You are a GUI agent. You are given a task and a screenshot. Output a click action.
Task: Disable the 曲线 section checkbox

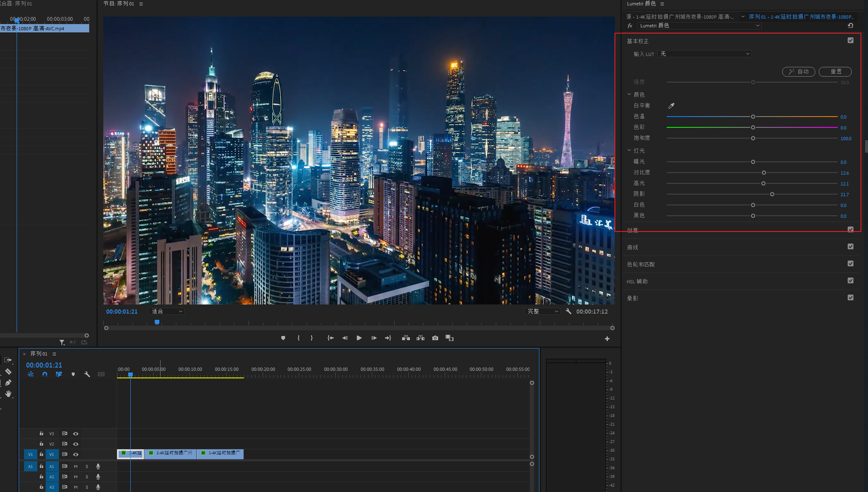point(850,246)
